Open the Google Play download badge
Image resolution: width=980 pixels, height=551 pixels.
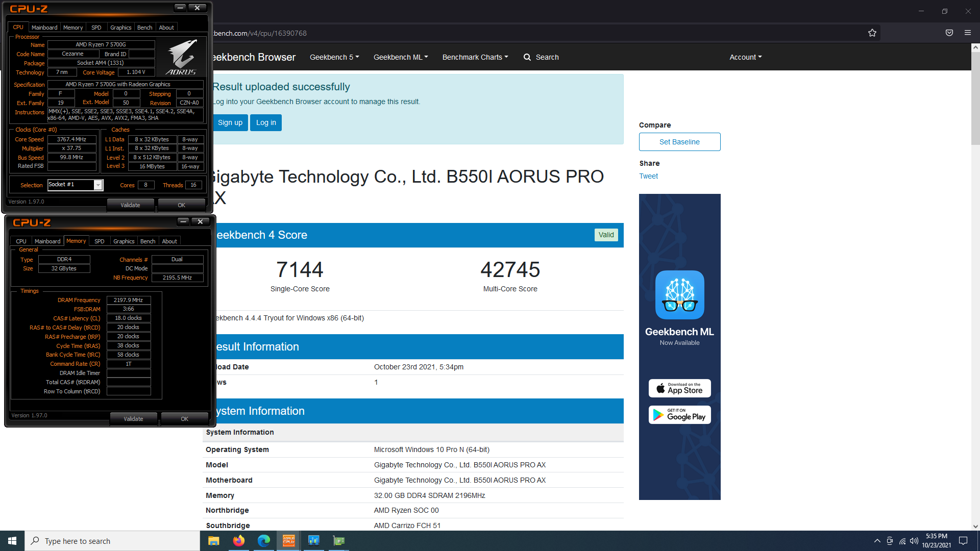(x=679, y=415)
